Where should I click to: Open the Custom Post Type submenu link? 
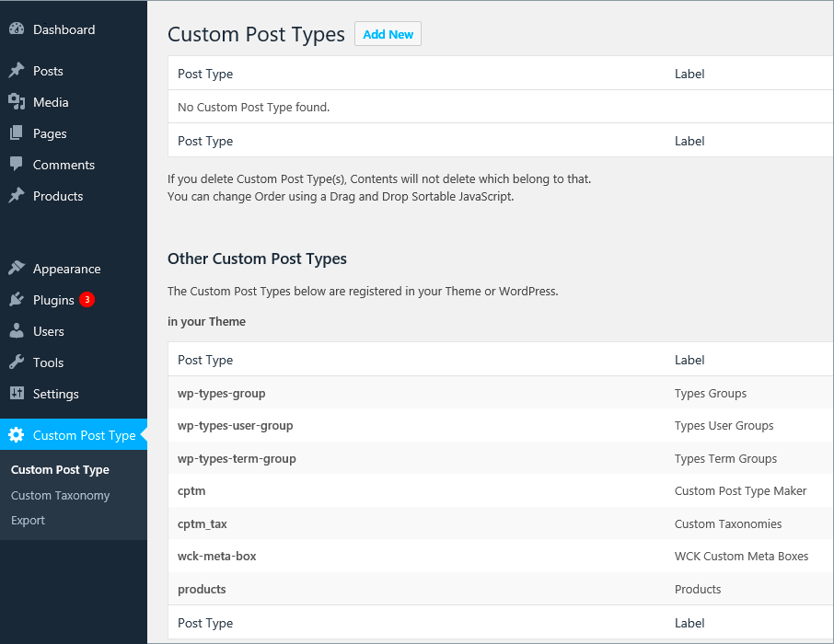pos(60,469)
